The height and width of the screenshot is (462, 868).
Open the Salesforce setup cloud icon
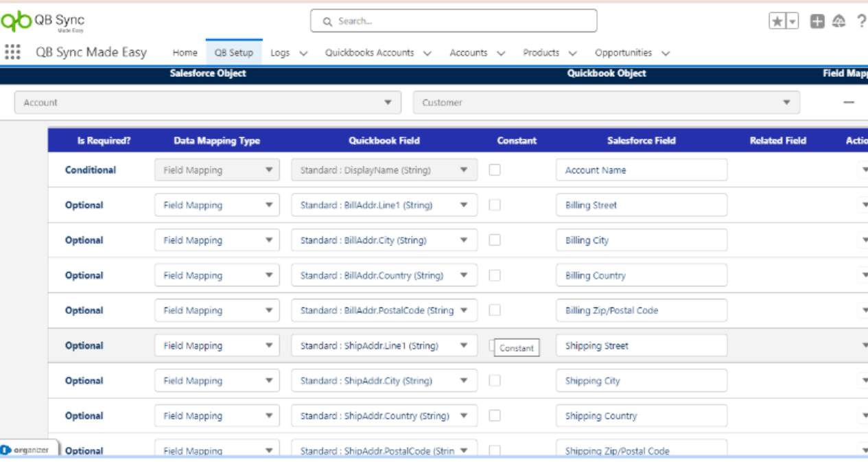[x=838, y=21]
